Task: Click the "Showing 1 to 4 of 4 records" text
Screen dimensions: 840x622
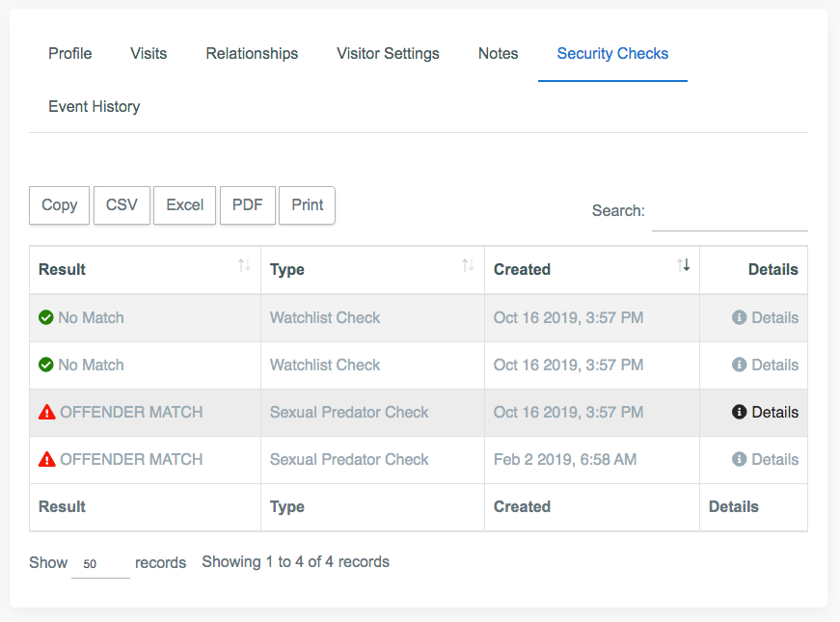Action: [296, 561]
